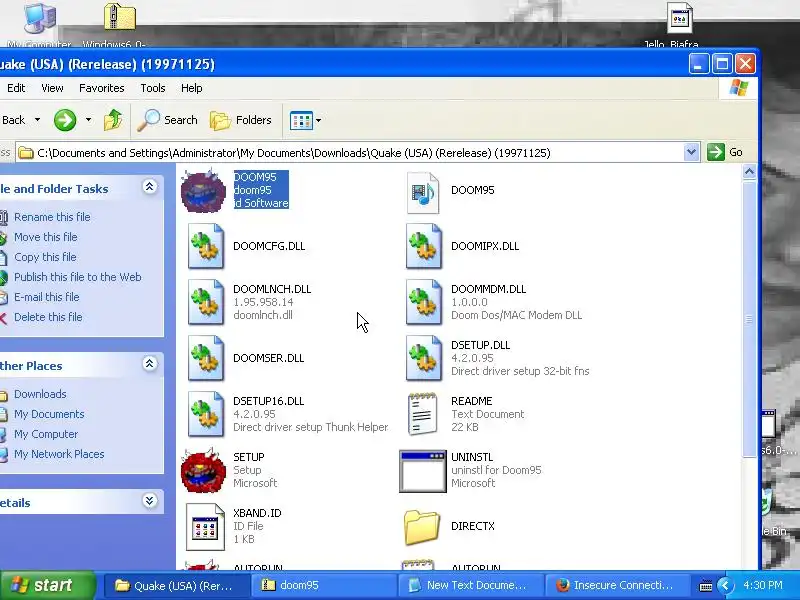Select the DSETUP16.DLL file icon
Screen dimensions: 800x600
[206, 414]
